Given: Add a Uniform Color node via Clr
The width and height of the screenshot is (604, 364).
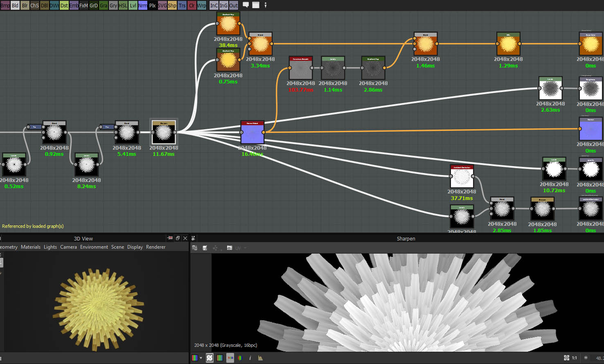Looking at the screenshot, I should tap(192, 5).
